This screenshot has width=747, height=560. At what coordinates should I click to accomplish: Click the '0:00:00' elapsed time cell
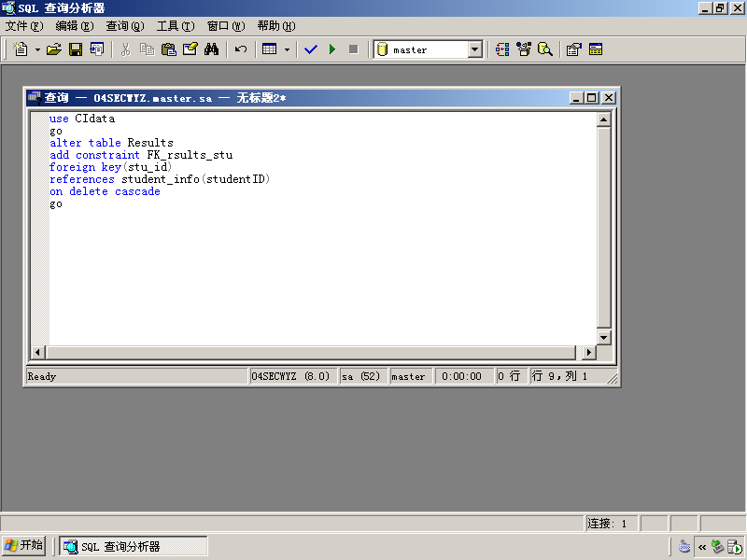point(464,376)
